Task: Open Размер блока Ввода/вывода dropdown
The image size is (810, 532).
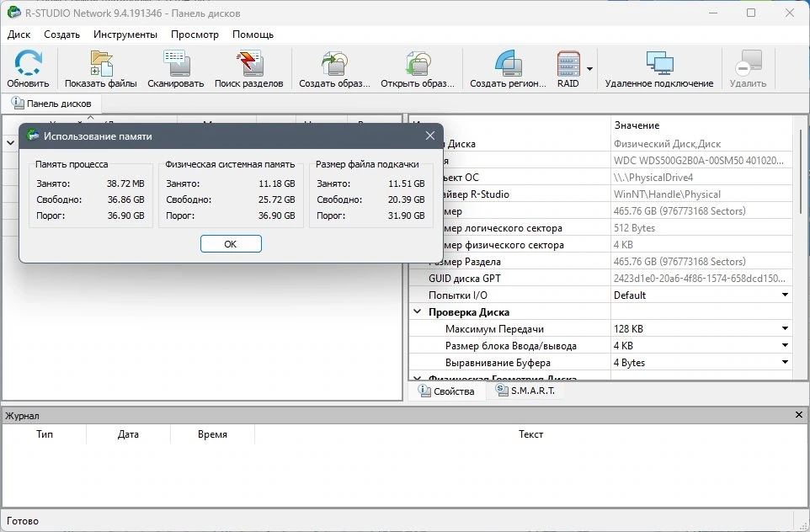Action: pyautogui.click(x=785, y=345)
